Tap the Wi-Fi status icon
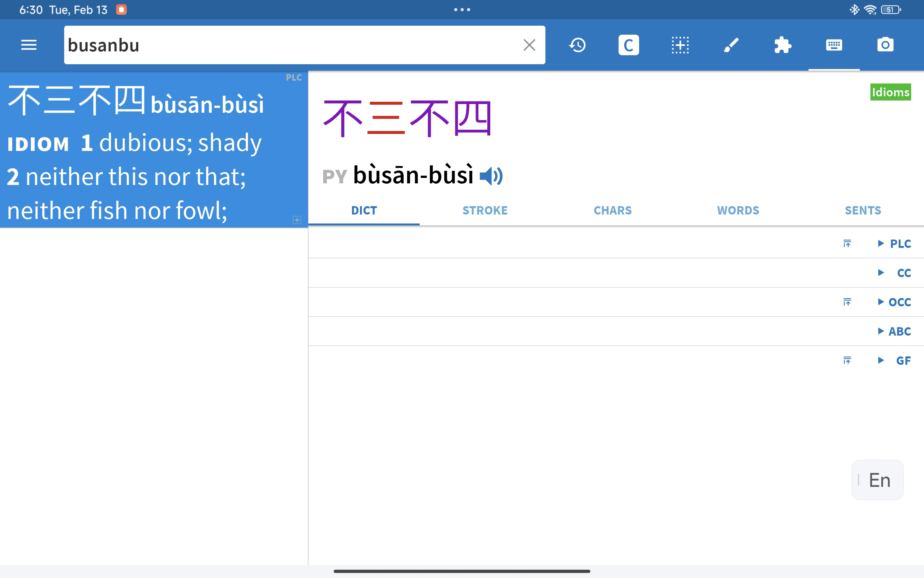The height and width of the screenshot is (578, 924). point(870,10)
